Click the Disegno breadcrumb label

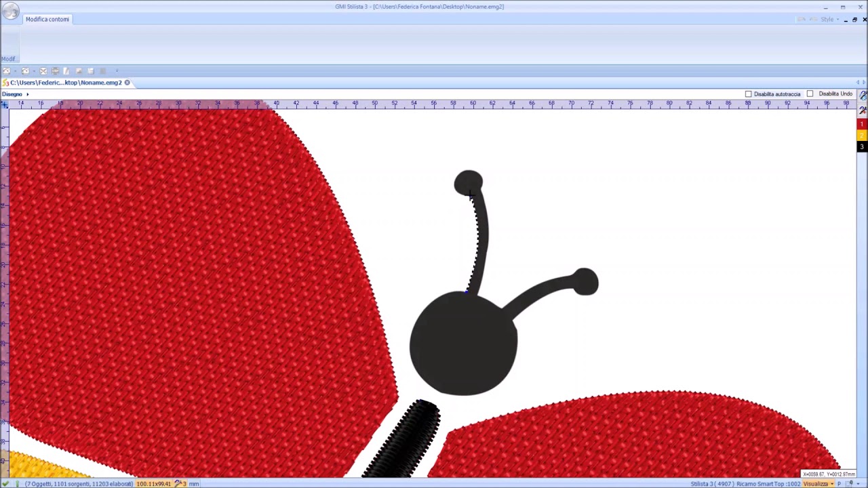[x=12, y=94]
